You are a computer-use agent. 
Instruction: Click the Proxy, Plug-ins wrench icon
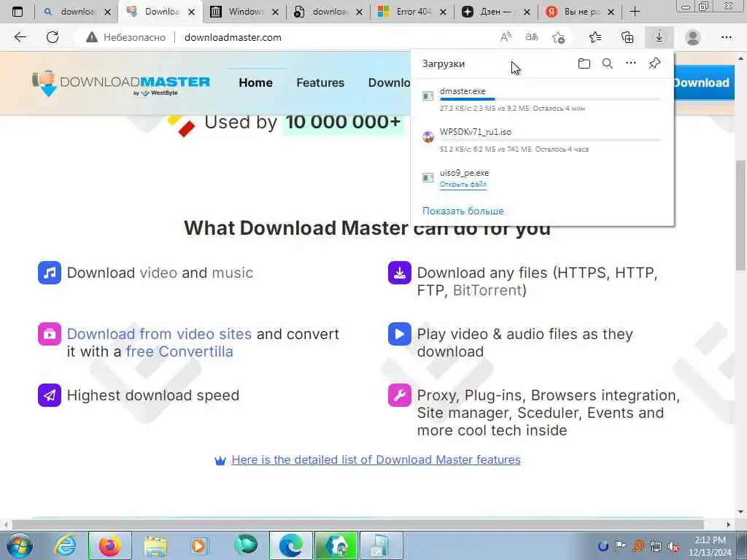click(400, 395)
